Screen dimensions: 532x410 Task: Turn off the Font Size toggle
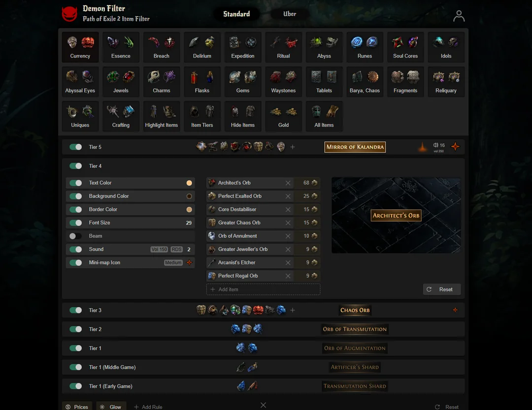click(76, 223)
